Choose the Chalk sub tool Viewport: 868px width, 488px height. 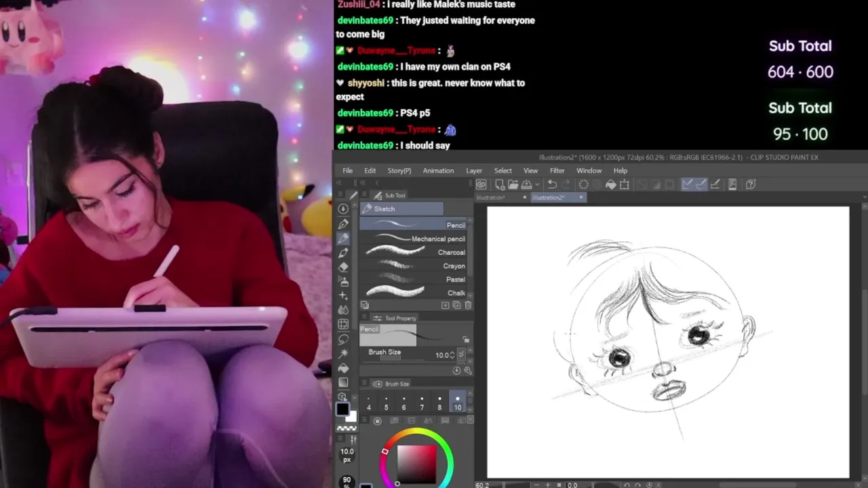coord(413,293)
